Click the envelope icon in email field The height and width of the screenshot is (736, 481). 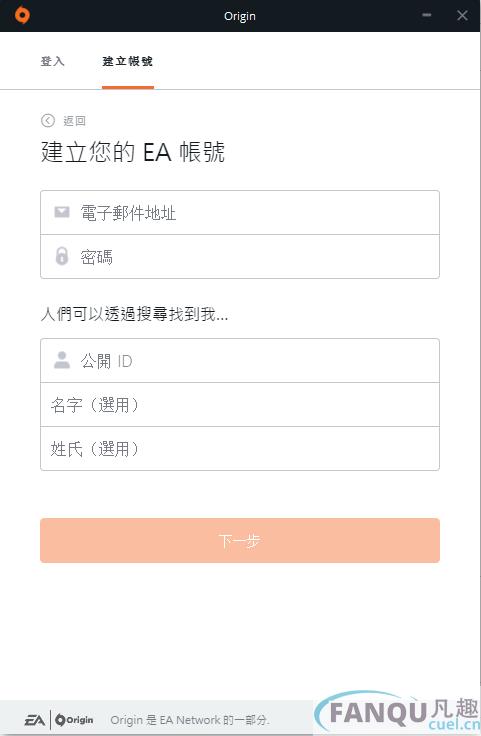click(x=61, y=212)
